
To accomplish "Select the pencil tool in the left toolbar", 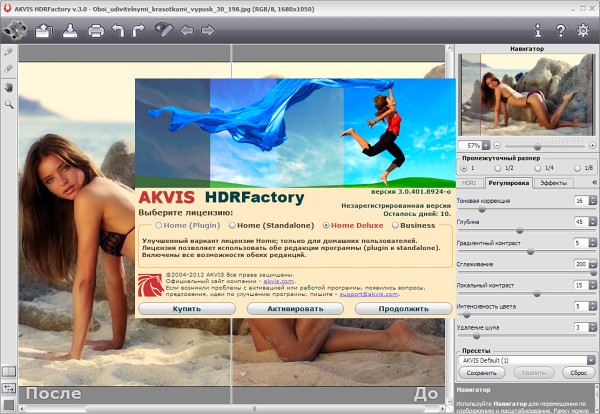I will (x=8, y=52).
